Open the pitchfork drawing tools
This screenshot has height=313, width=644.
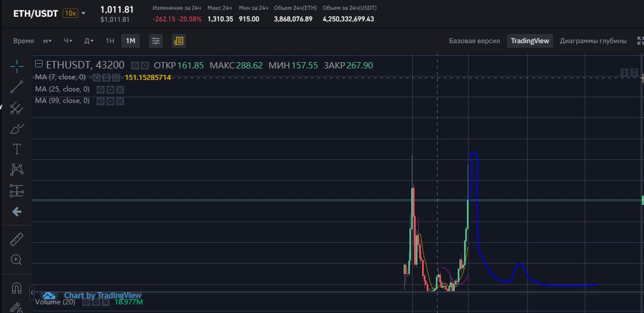click(17, 108)
